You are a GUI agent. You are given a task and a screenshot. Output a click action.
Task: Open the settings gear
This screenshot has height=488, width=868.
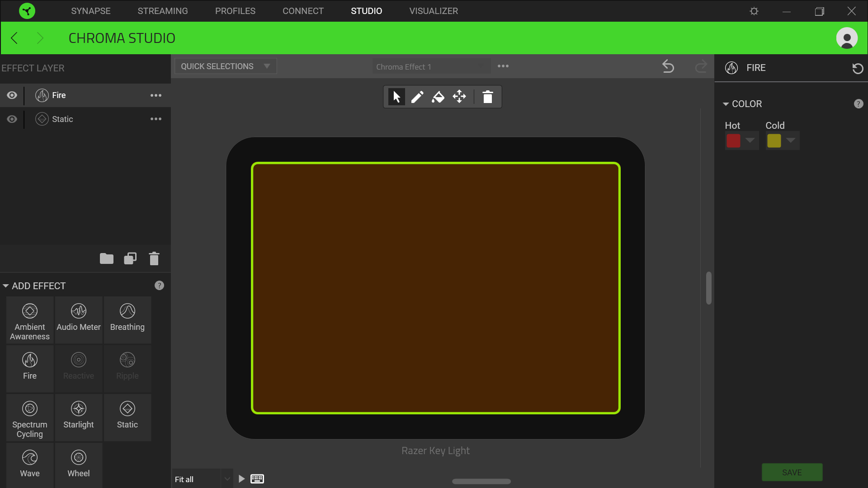[x=754, y=11]
